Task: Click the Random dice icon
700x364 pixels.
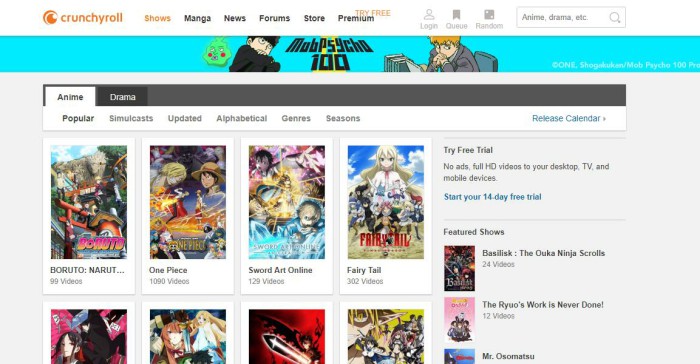Action: pos(489,15)
